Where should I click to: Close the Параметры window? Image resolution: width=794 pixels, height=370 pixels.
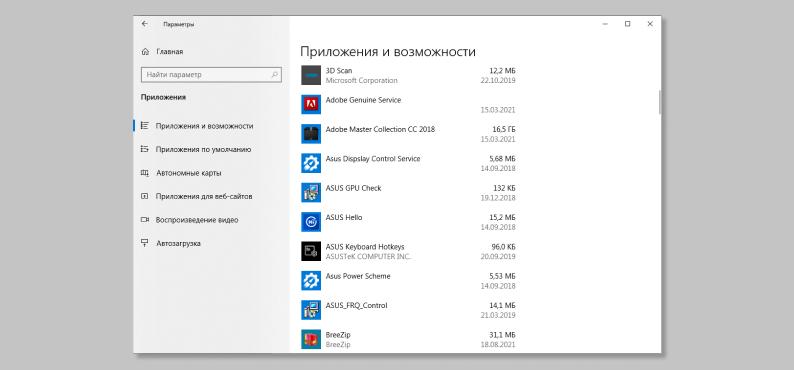pos(650,24)
